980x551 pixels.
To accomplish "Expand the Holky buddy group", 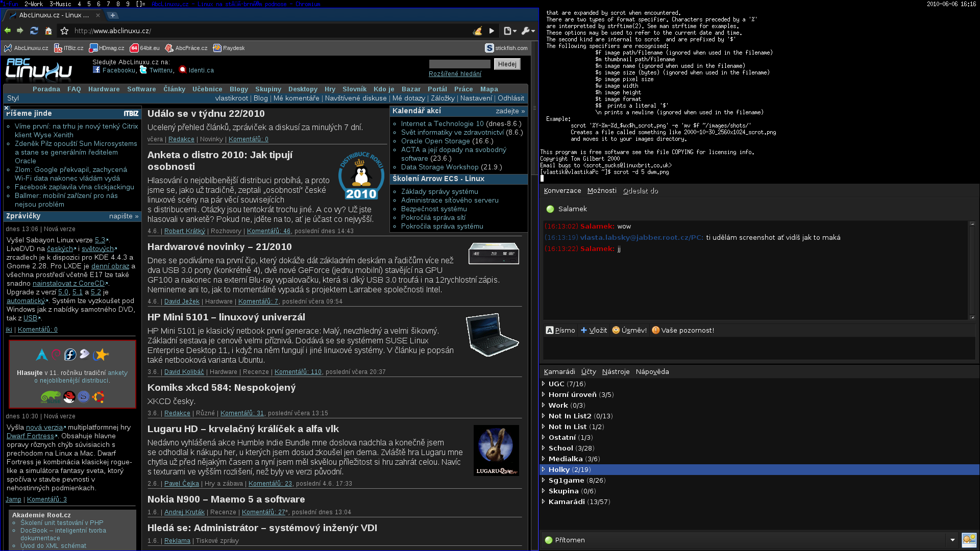I will pyautogui.click(x=543, y=469).
